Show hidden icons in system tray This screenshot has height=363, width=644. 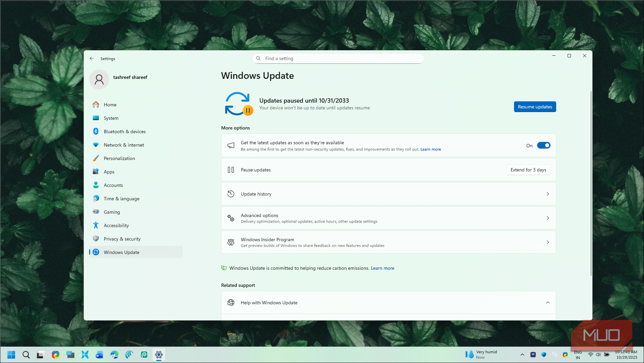tap(522, 355)
